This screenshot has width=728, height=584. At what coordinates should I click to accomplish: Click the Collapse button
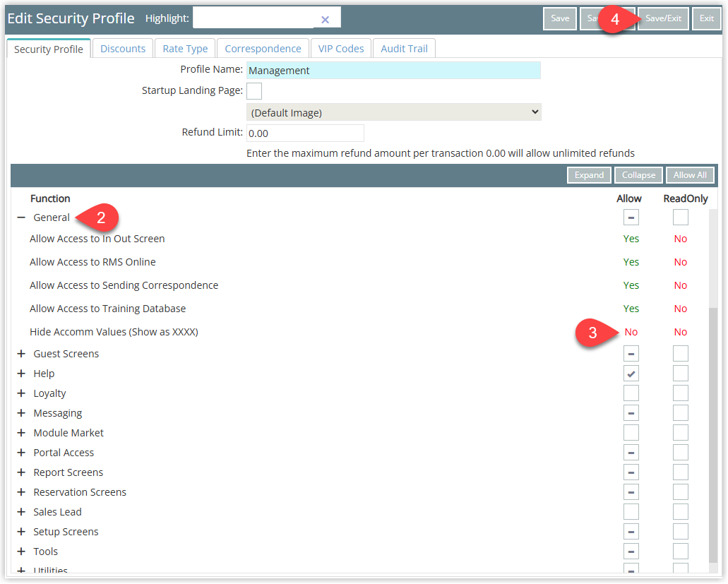pos(638,175)
